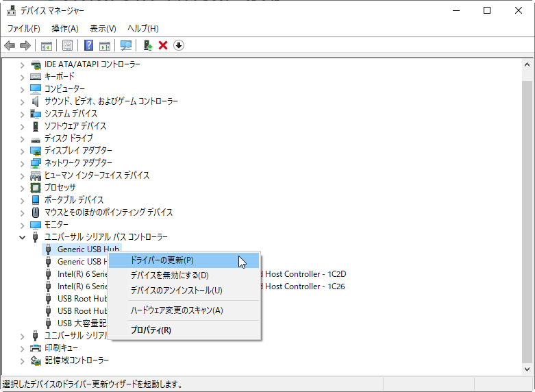Click the down-arrow disable device toolbar icon

[179, 45]
